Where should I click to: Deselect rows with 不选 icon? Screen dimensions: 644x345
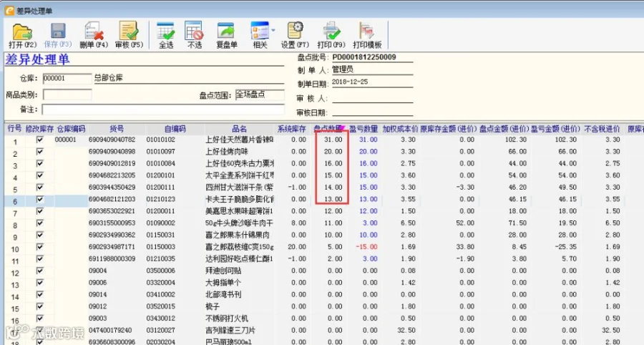coord(194,31)
